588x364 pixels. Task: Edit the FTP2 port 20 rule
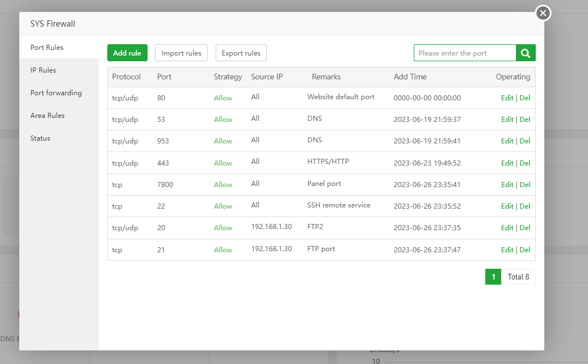point(507,228)
